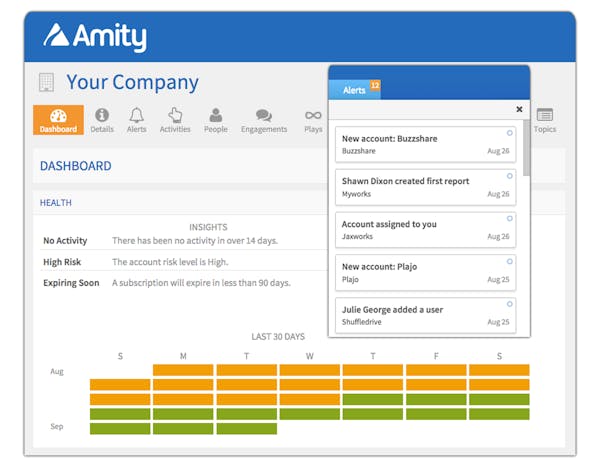Click the orange 12 alerts badge
The height and width of the screenshot is (467, 600).
point(375,85)
